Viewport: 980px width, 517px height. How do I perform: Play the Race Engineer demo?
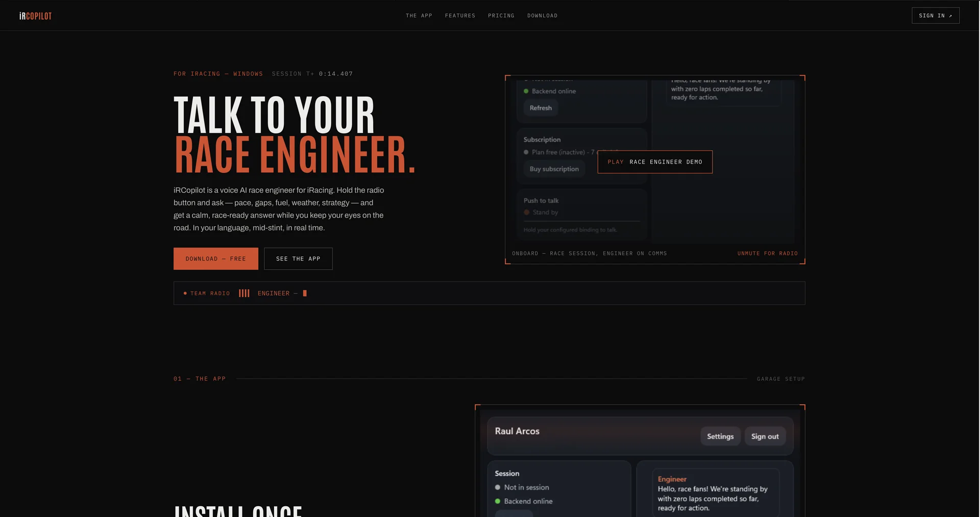tap(655, 162)
